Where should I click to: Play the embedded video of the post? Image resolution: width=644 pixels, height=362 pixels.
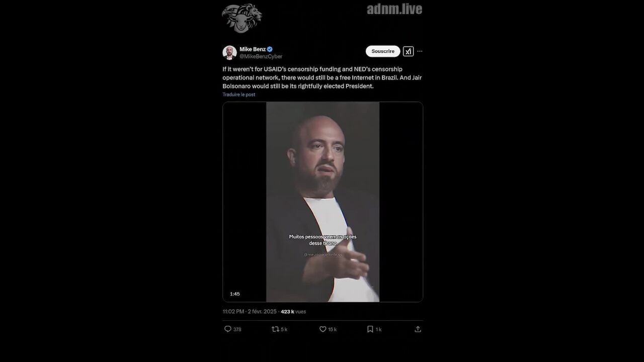[323, 202]
